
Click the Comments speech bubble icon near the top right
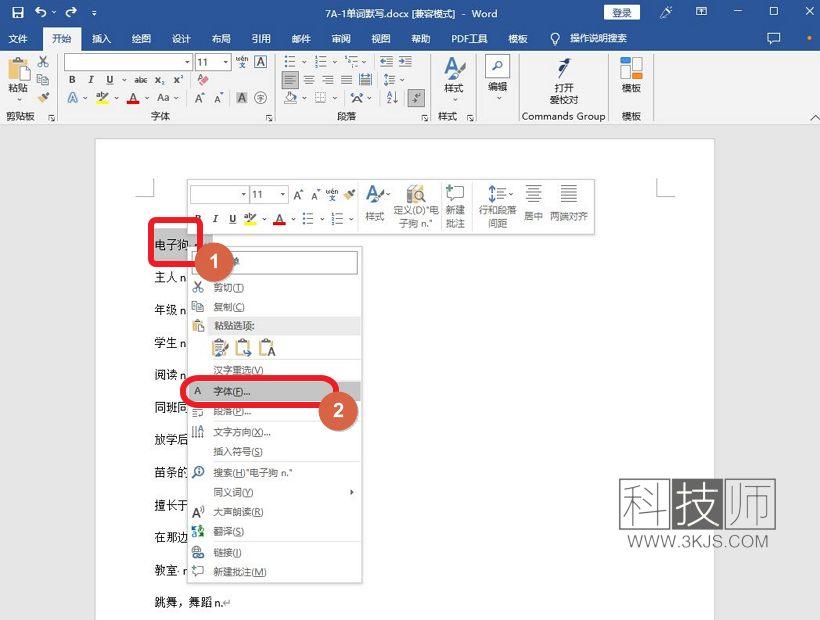point(773,38)
